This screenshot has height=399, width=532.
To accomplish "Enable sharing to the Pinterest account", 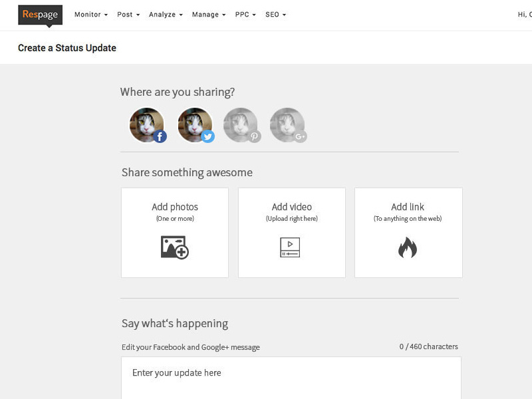I will click(242, 124).
